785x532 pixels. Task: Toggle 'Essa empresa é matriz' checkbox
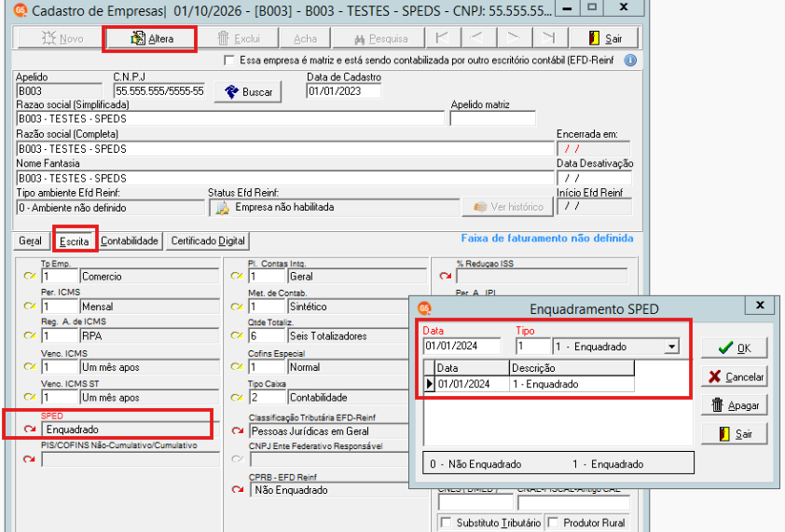coord(229,61)
